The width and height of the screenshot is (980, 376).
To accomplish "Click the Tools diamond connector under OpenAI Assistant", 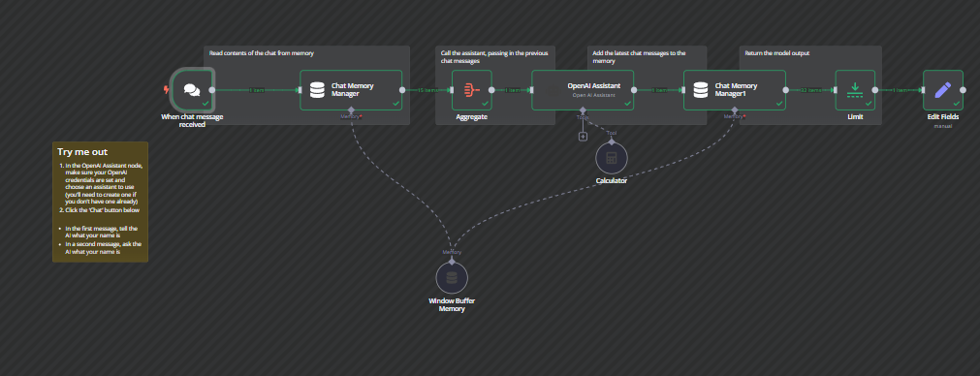I will [583, 110].
